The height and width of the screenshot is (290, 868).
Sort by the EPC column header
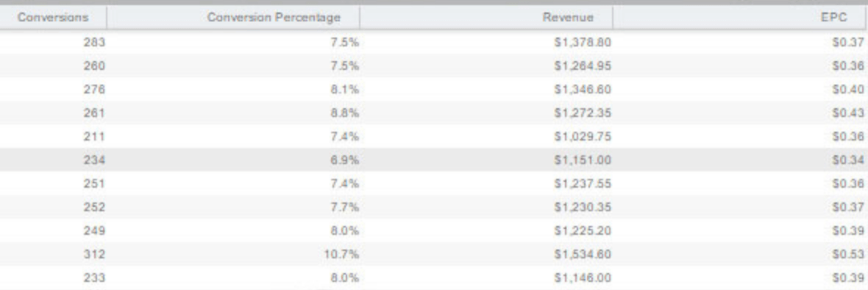(741, 18)
